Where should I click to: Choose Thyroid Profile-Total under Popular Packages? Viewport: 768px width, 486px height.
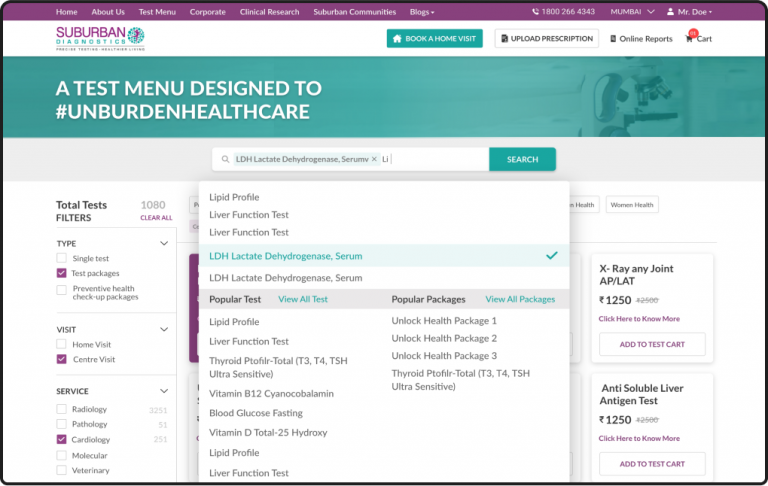460,380
